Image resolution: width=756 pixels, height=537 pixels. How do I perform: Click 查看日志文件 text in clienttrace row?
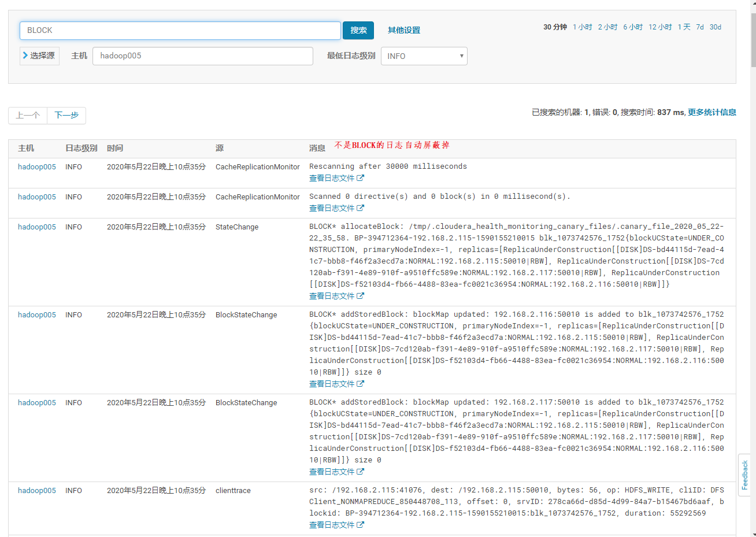pos(332,525)
